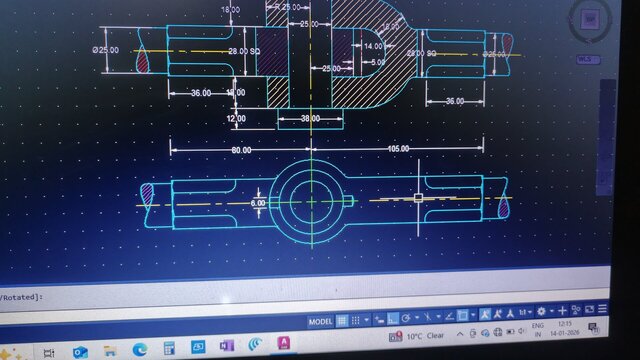Toggle polar tracking icon
Viewport: 640px width, 360px height.
coord(406,318)
